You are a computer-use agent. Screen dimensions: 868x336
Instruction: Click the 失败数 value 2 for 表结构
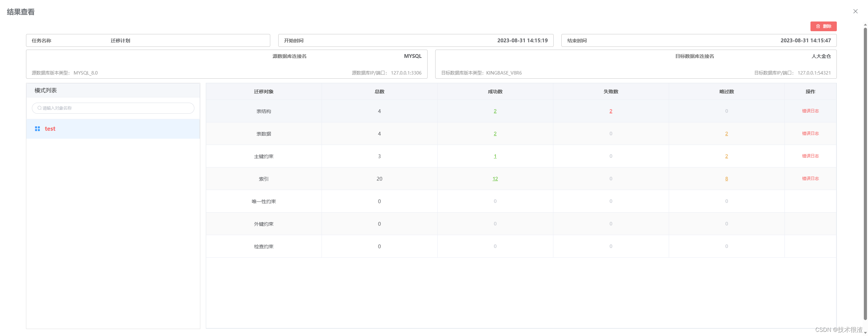(x=611, y=111)
